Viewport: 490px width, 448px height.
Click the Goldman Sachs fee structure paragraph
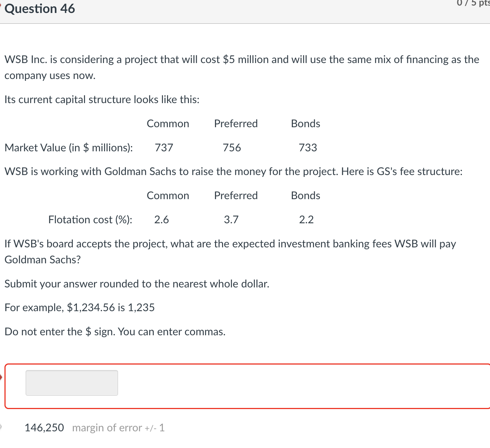233,171
